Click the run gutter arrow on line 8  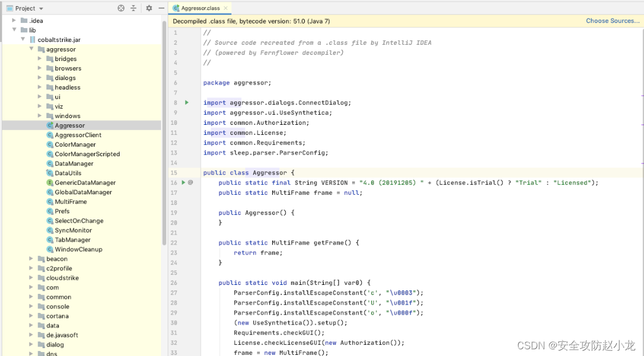187,102
